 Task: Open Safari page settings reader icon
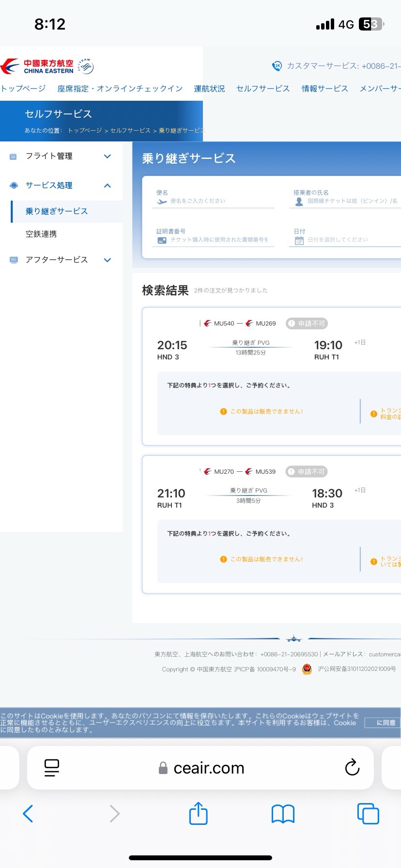[51, 767]
